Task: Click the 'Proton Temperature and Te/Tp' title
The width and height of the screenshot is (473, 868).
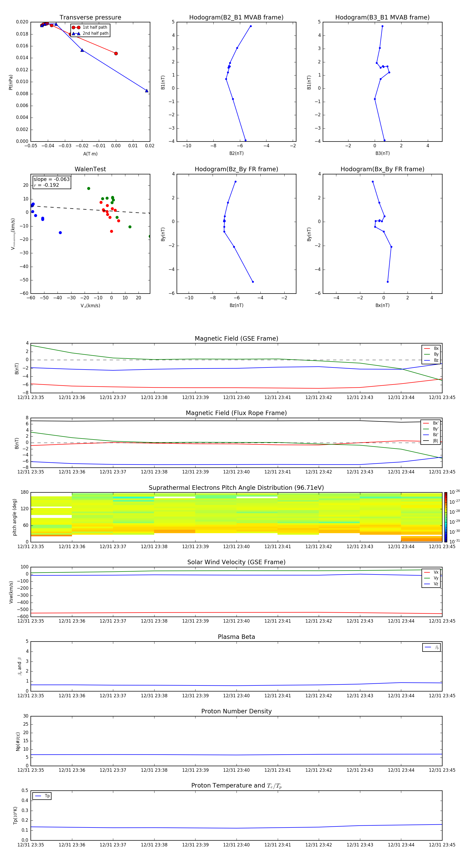Action: 236,786
